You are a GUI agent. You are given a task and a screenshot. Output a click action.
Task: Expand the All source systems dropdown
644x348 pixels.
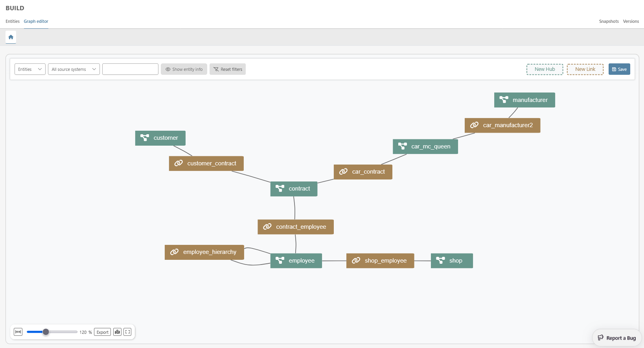(74, 69)
